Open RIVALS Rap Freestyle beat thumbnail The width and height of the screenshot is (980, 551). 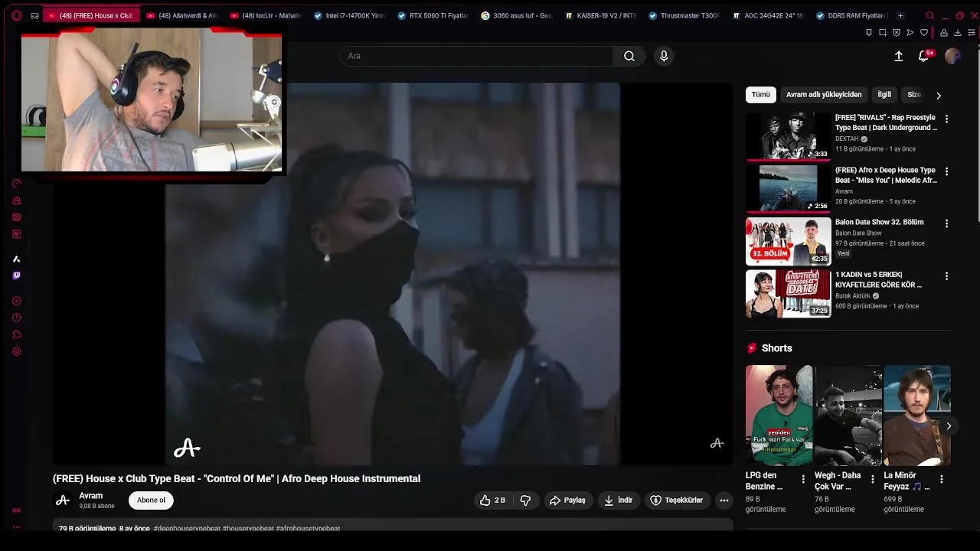pyautogui.click(x=788, y=136)
